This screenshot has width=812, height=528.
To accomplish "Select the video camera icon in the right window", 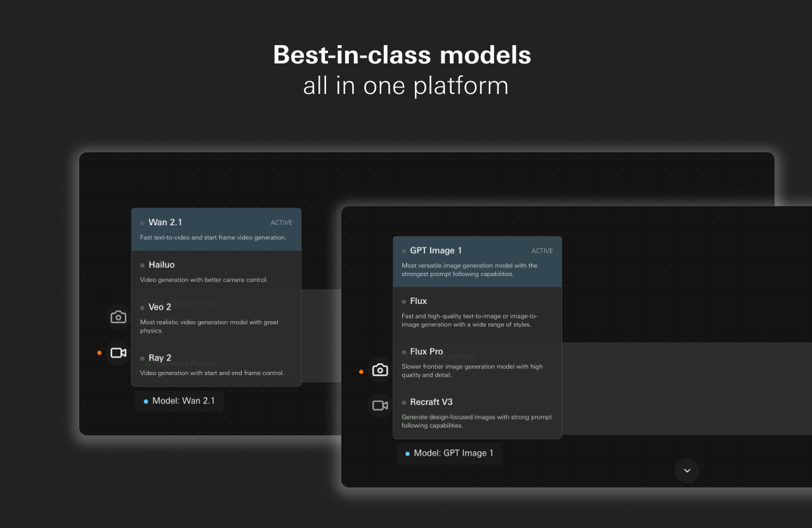I will tap(380, 405).
